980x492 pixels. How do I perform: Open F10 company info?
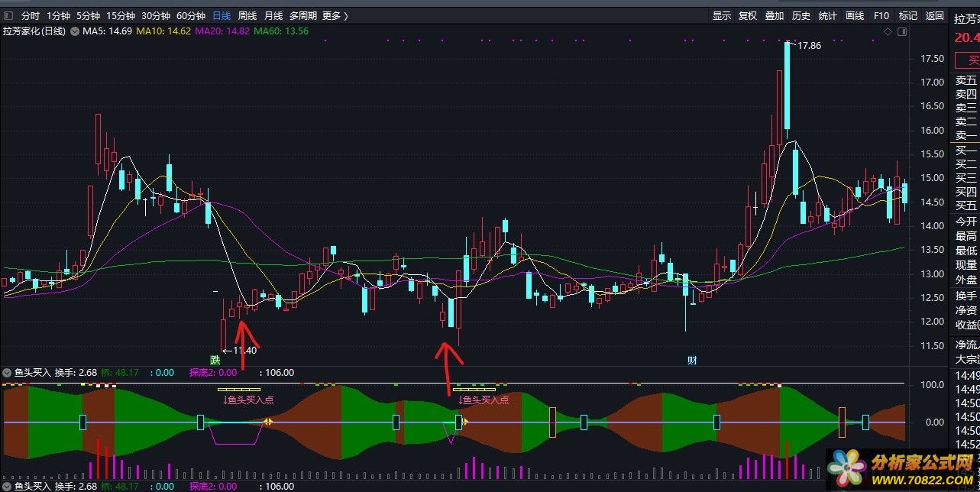[x=881, y=15]
